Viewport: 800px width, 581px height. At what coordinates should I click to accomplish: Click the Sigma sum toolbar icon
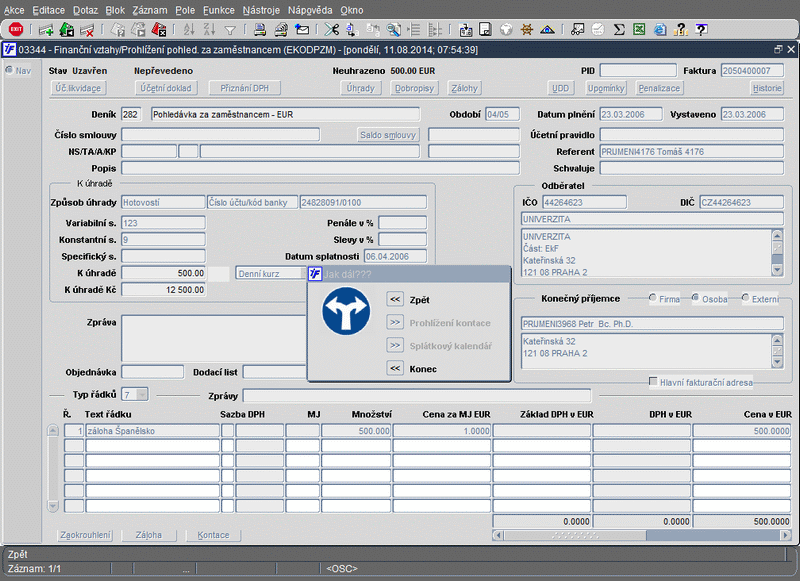pos(617,30)
